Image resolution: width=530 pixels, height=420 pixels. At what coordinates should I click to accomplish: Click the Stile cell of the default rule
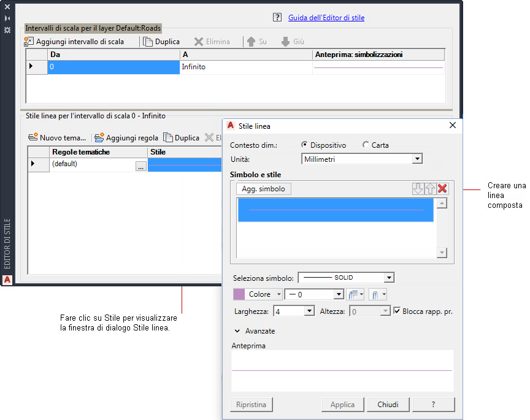click(x=185, y=165)
